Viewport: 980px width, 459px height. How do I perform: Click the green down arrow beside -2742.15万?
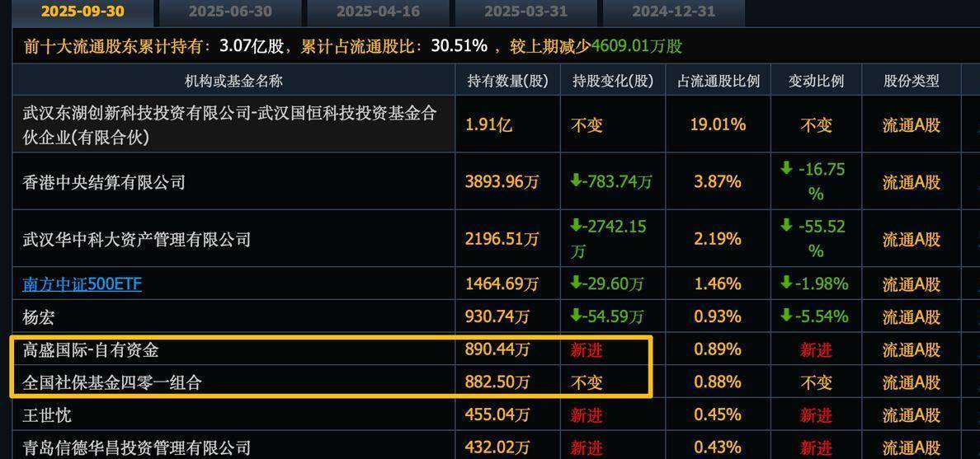(576, 227)
